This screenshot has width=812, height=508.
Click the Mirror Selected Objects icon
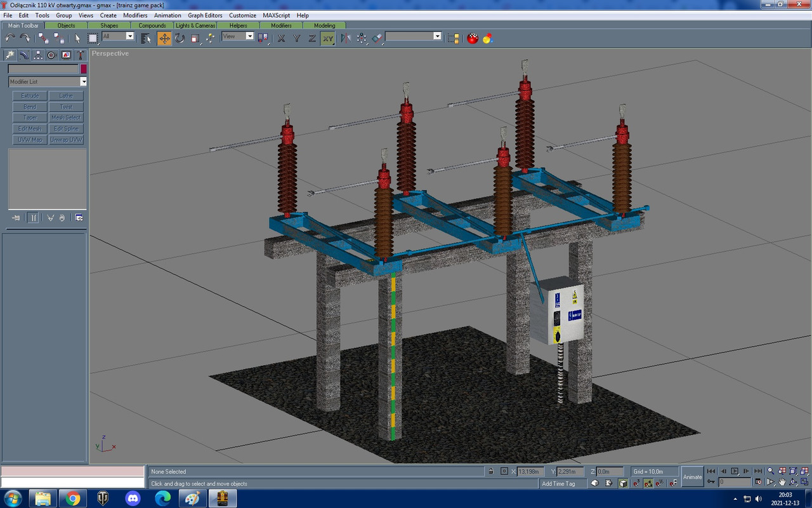(x=346, y=38)
